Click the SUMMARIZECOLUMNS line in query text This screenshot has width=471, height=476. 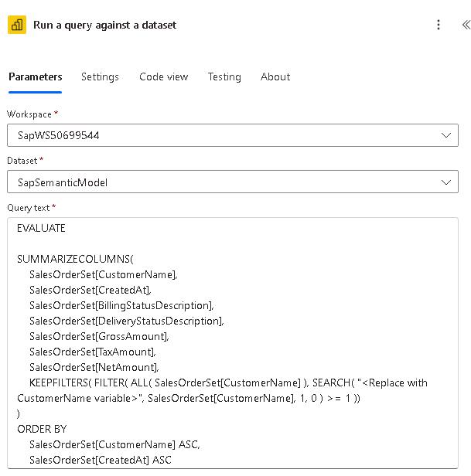(75, 259)
